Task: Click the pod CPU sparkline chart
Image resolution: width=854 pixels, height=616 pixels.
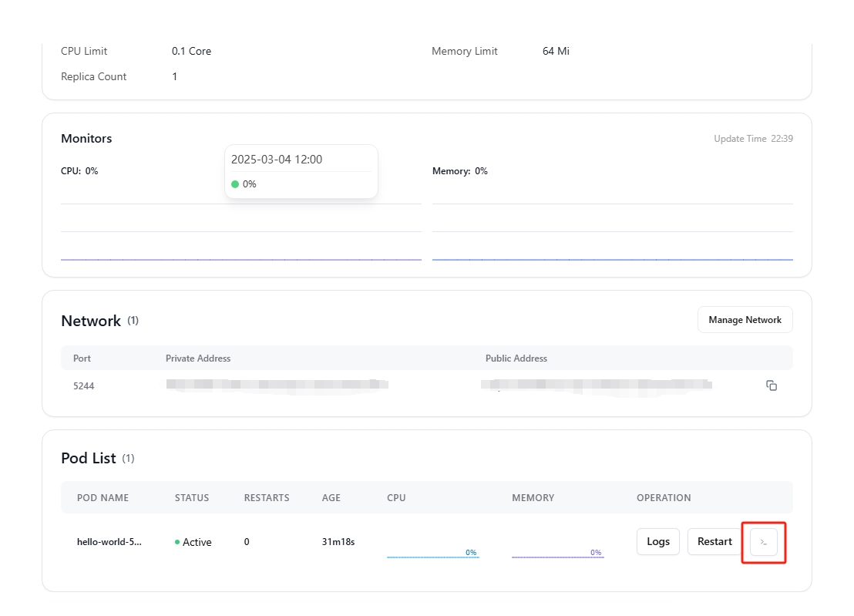Action: (433, 551)
